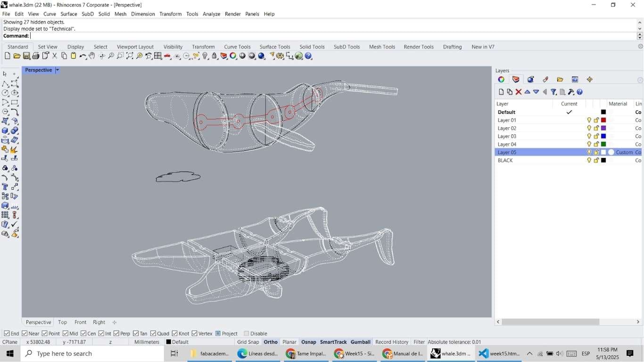Toggle the lock icon of BLACK layer

[x=596, y=160]
